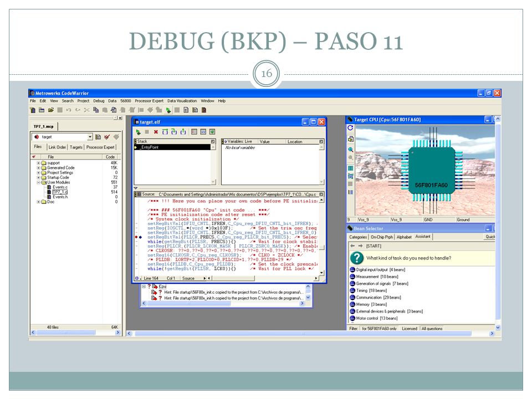Select Events.c in project tree
This screenshot has width=532, height=399.
tap(60, 187)
